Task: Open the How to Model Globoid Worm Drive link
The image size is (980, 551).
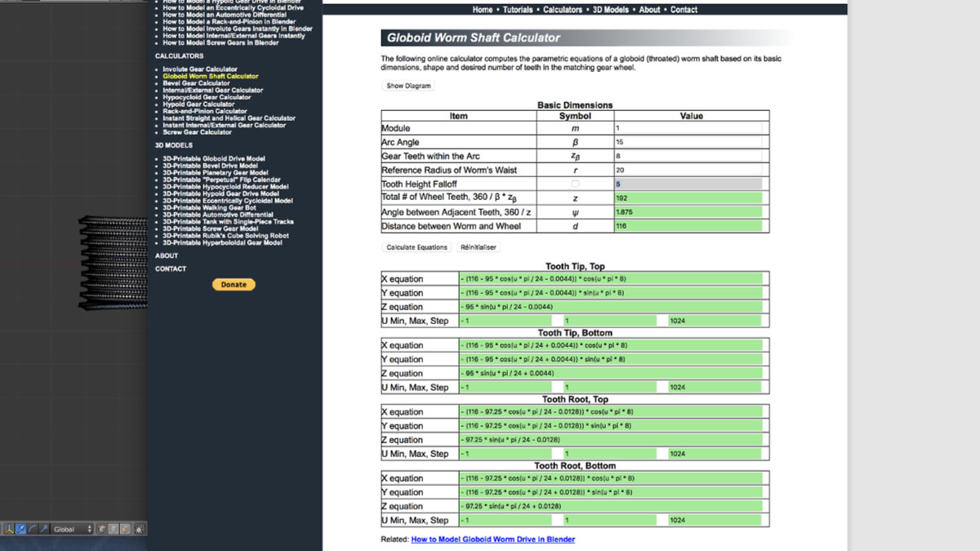Action: [492, 539]
